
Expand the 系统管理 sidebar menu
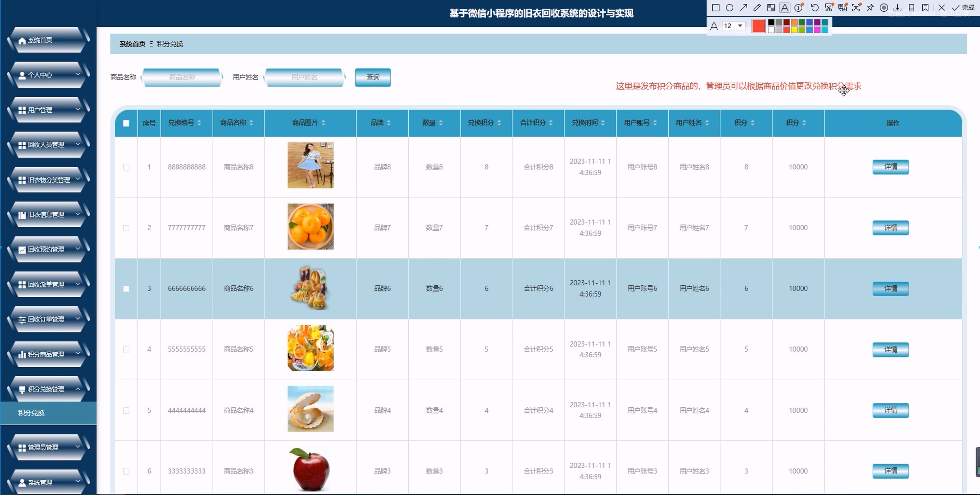48,482
